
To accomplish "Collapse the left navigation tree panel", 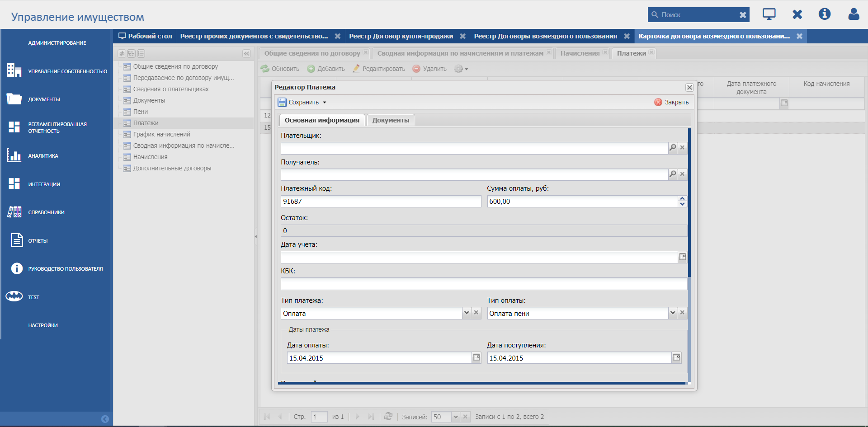I will 246,54.
